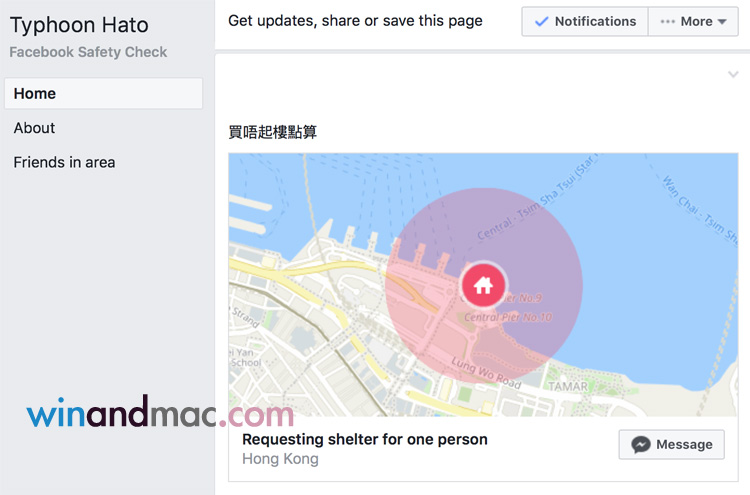This screenshot has width=750, height=495.
Task: Open the About section
Action: (34, 128)
